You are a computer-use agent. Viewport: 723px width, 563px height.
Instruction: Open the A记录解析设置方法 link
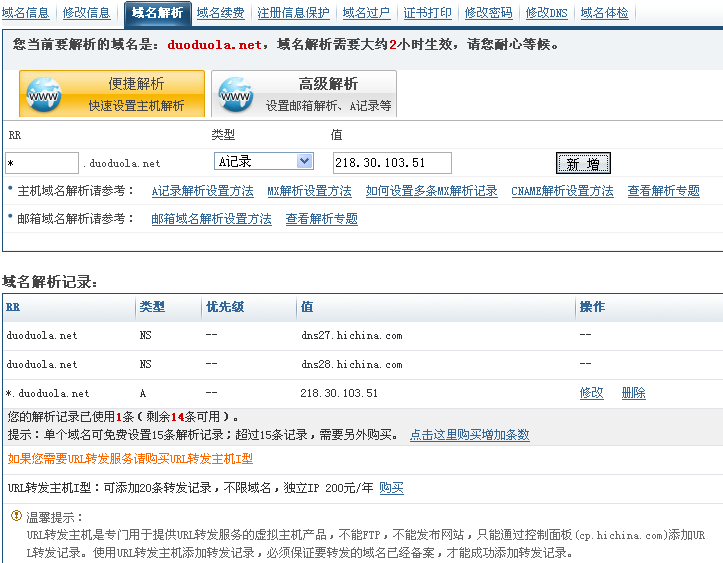(x=202, y=191)
